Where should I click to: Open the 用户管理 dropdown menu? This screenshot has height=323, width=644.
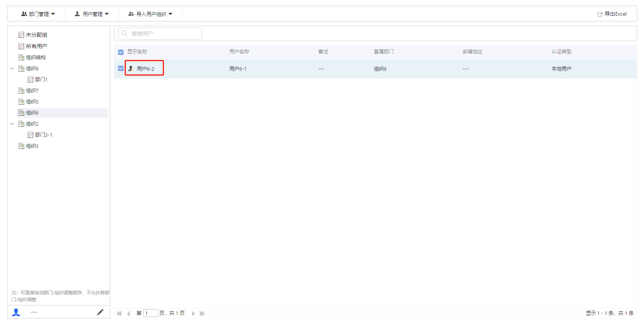coord(92,14)
